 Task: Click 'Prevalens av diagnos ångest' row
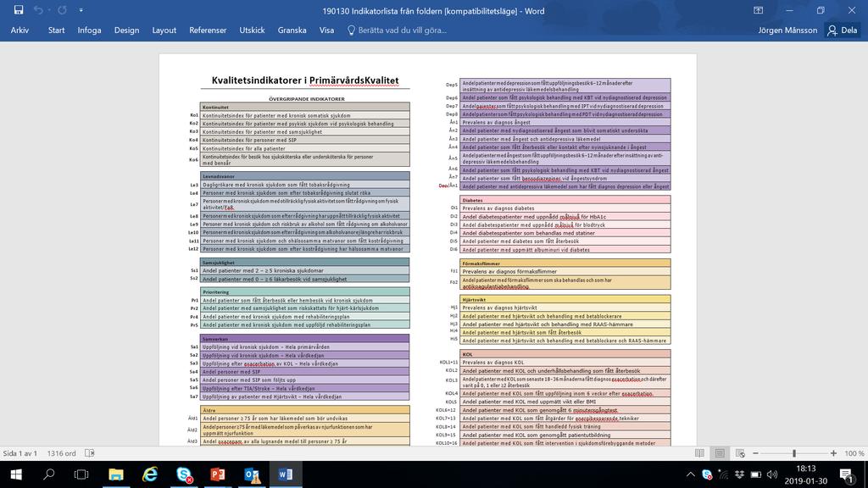(x=565, y=122)
